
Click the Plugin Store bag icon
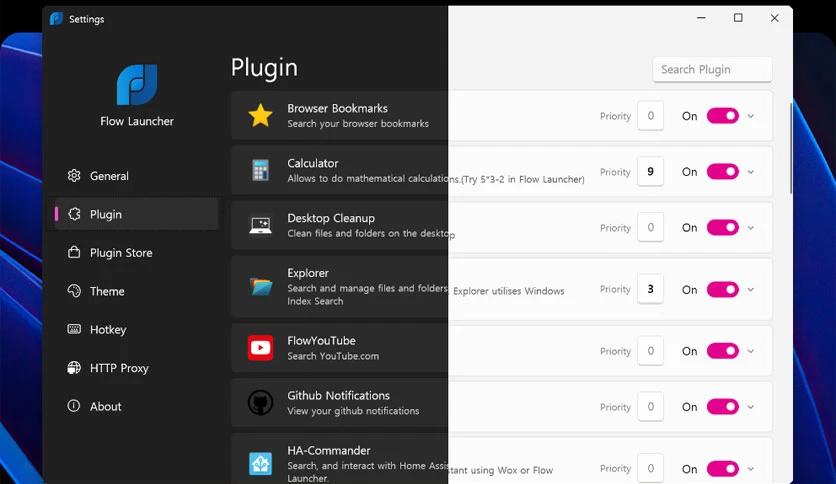[74, 252]
